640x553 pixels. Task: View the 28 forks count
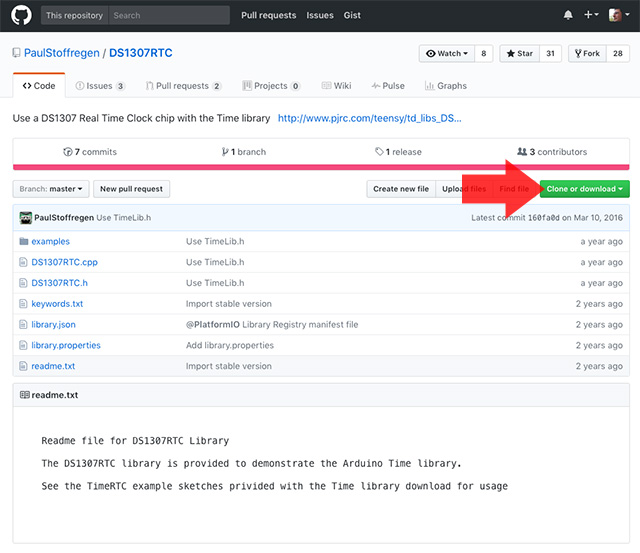[618, 53]
